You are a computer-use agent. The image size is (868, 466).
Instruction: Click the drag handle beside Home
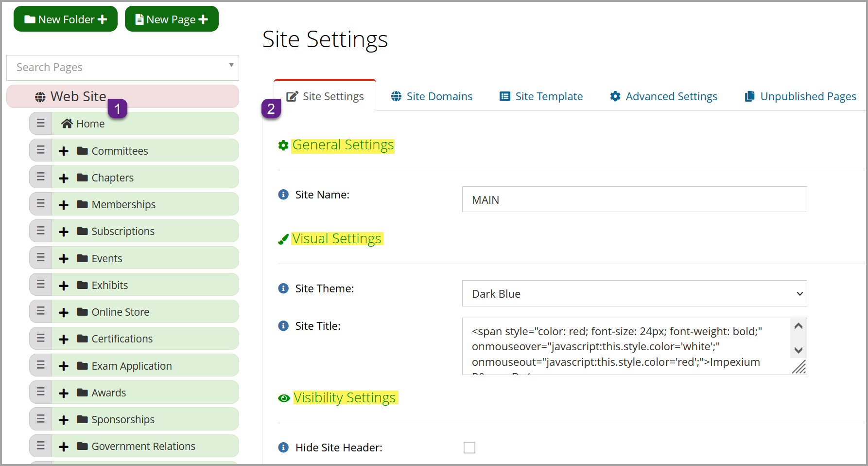click(41, 124)
